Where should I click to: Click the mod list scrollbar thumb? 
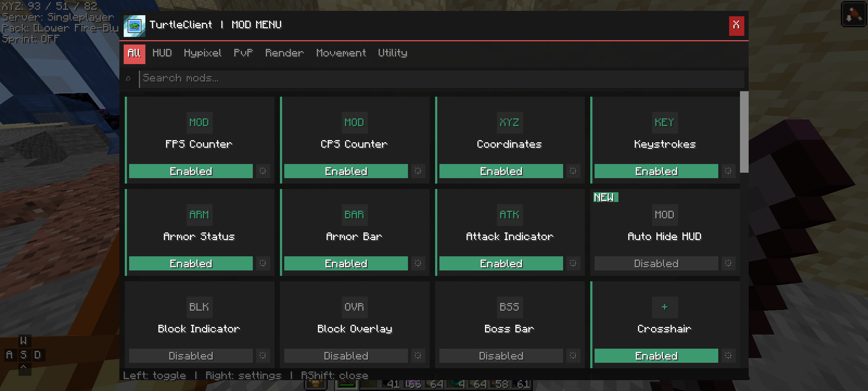pos(744,132)
